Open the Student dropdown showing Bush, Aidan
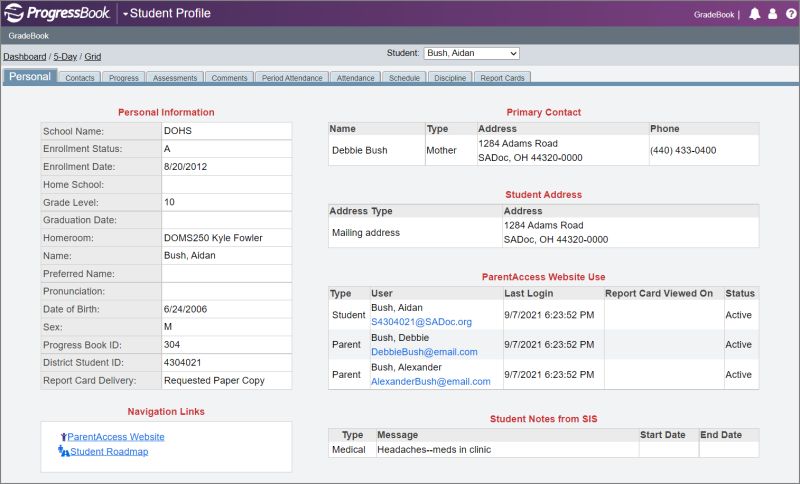 [471, 53]
